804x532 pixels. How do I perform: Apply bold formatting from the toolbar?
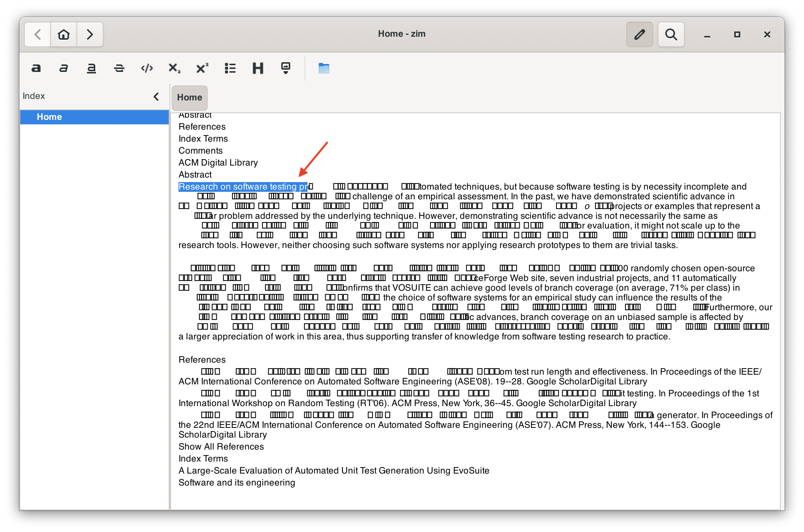click(x=36, y=68)
